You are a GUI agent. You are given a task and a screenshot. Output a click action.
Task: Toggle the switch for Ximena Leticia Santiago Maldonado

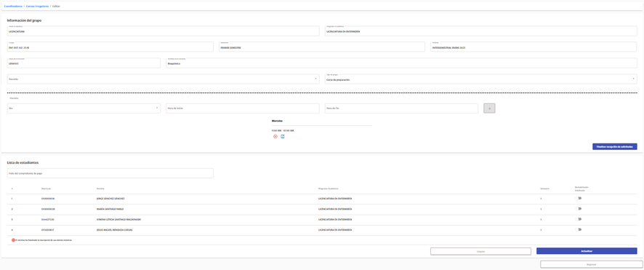click(579, 219)
